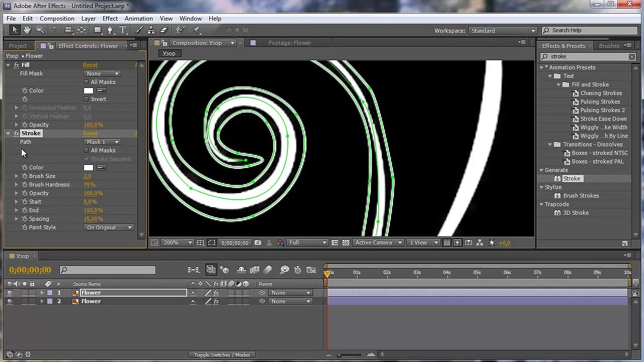Check All Masks under Fill
This screenshot has height=362, width=644.
(x=86, y=82)
